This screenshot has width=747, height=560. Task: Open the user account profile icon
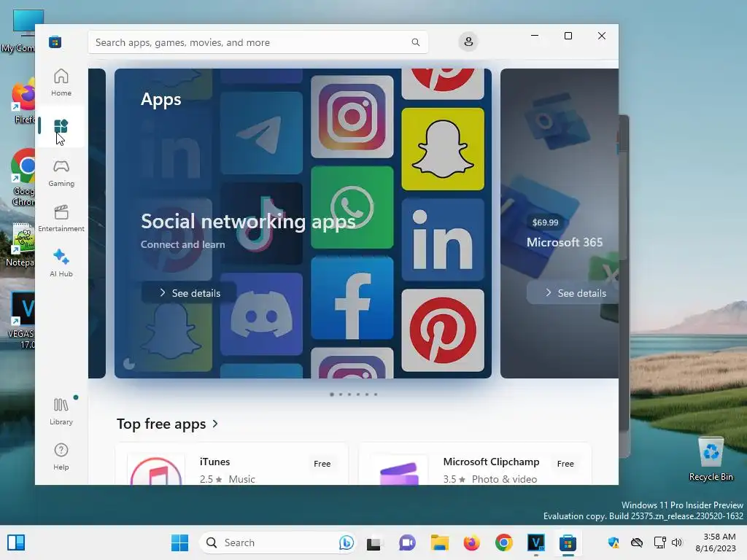click(468, 42)
